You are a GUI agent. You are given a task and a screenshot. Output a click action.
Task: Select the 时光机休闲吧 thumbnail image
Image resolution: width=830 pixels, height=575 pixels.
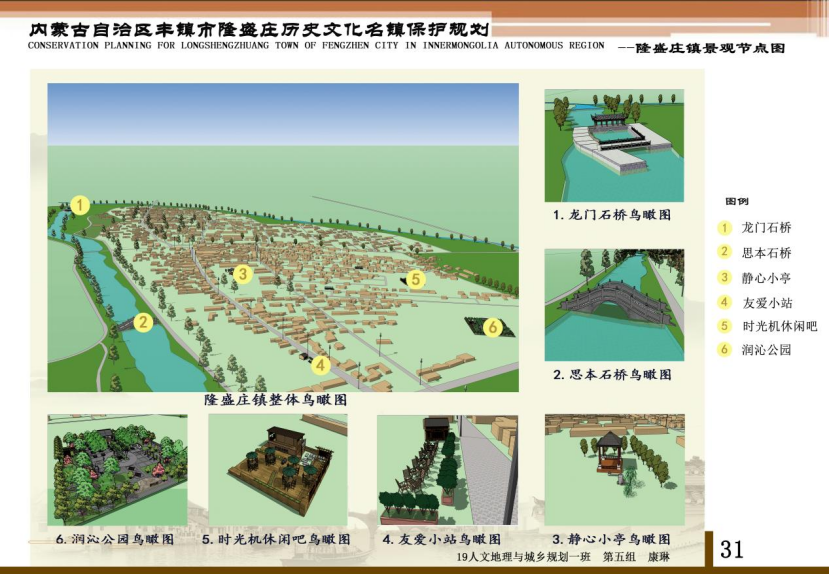coord(277,470)
